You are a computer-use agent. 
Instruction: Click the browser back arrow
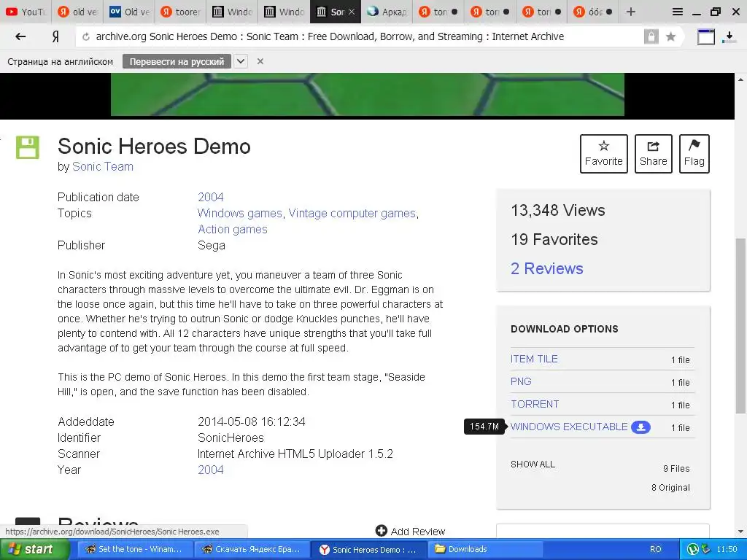[x=20, y=36]
